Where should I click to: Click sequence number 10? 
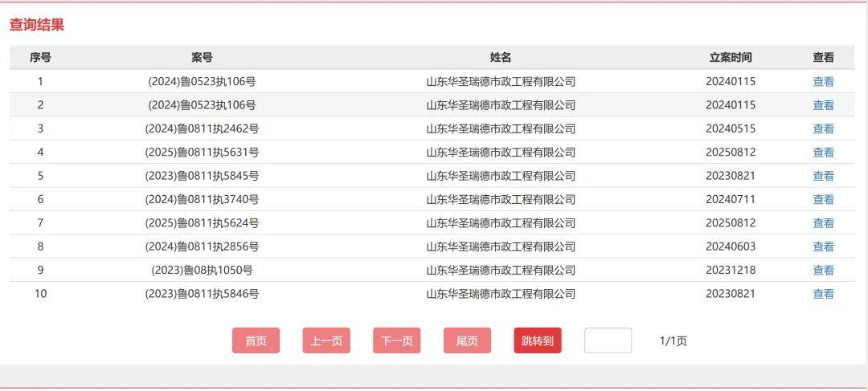(40, 294)
